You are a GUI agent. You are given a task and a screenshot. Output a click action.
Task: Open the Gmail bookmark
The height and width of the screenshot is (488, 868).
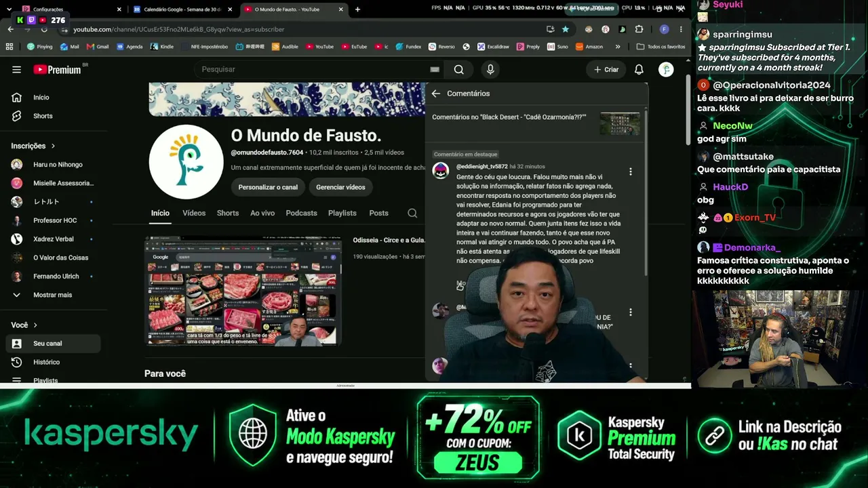98,47
